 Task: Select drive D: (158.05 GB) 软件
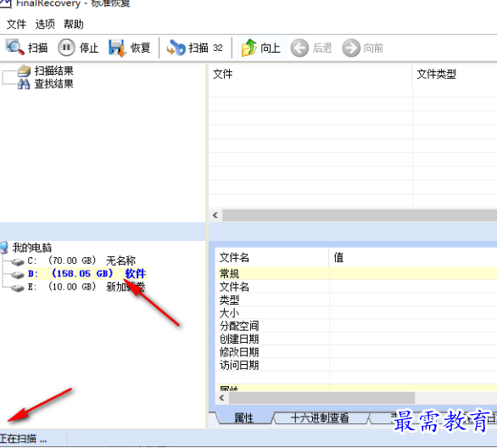(87, 273)
